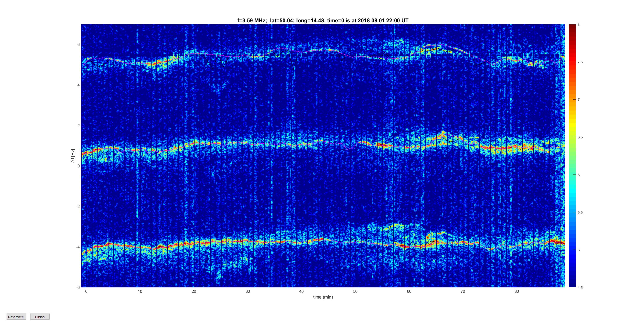Click the x-axis label 'time (min)'

[x=323, y=297]
